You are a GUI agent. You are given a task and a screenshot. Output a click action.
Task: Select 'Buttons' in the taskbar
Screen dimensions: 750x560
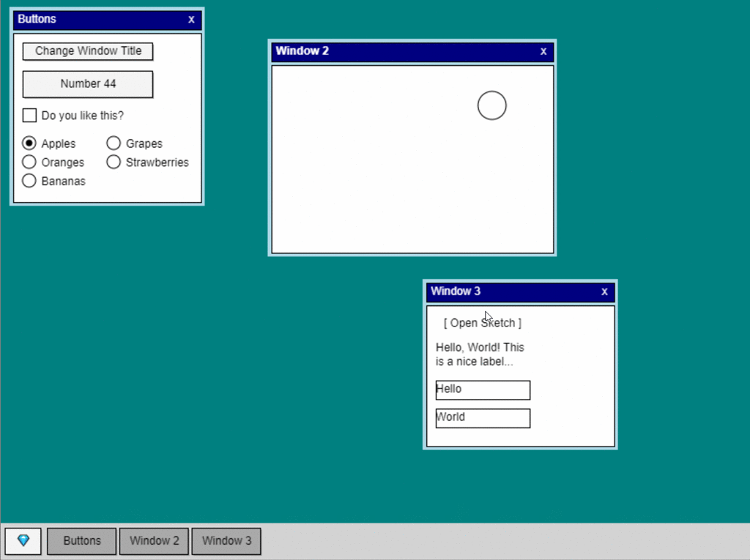(x=81, y=541)
